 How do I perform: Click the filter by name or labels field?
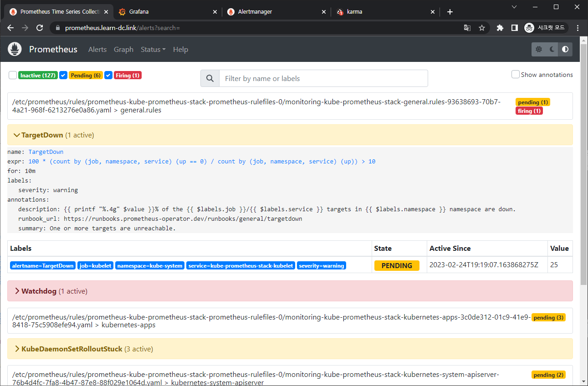(323, 78)
